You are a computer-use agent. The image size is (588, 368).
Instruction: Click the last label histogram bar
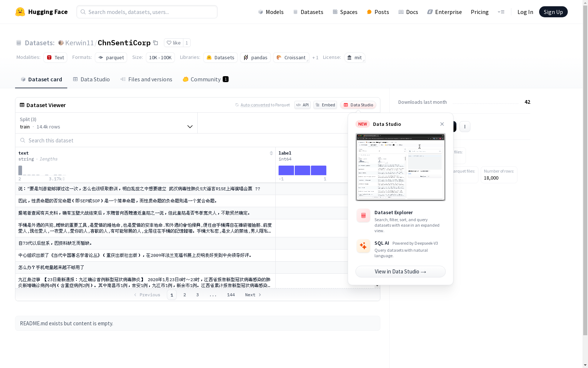319,170
